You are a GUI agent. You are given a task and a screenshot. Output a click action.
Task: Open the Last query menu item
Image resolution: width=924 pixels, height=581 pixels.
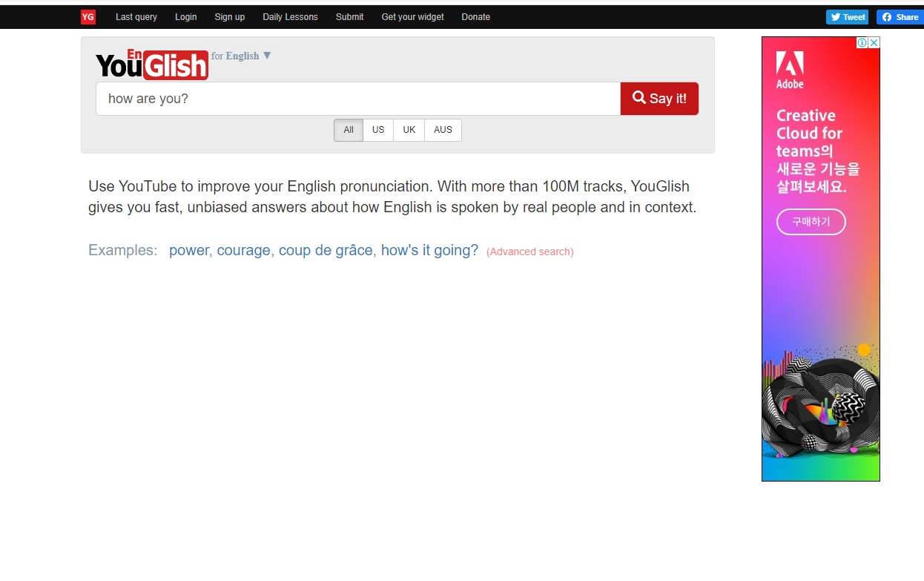pyautogui.click(x=136, y=17)
